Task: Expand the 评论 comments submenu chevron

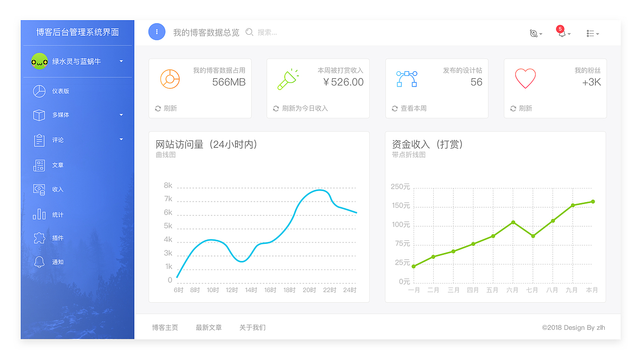Action: pos(121,140)
